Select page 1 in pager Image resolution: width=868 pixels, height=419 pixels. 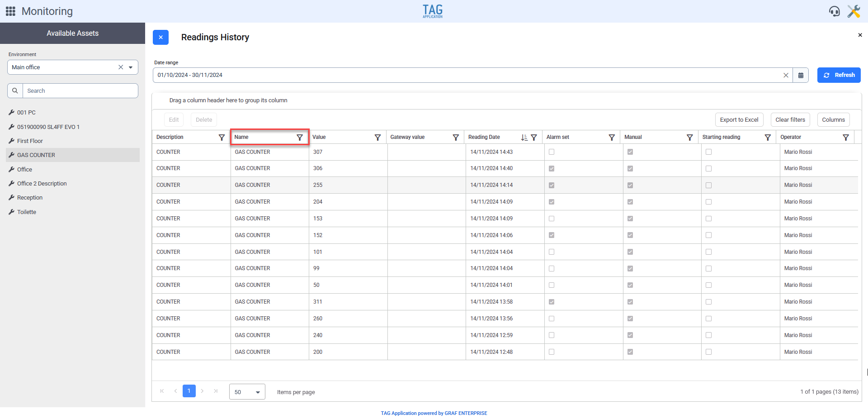[x=189, y=391]
